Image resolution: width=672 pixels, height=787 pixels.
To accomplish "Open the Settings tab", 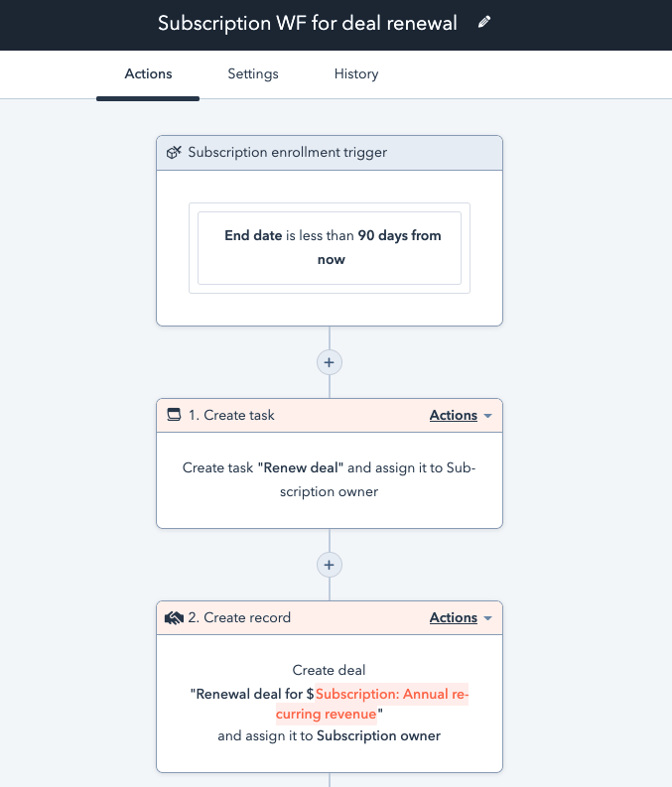I will 253,74.
